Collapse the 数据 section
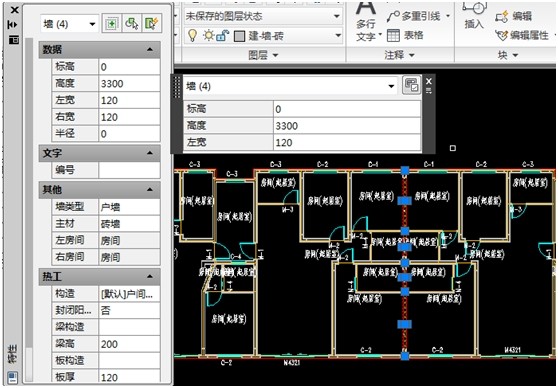The width and height of the screenshot is (558, 388). (x=150, y=49)
